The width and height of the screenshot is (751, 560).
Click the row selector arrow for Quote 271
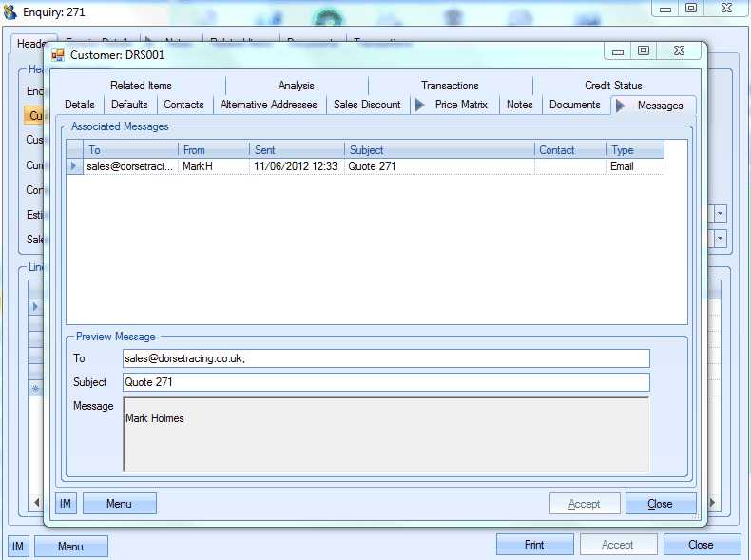(x=74, y=166)
